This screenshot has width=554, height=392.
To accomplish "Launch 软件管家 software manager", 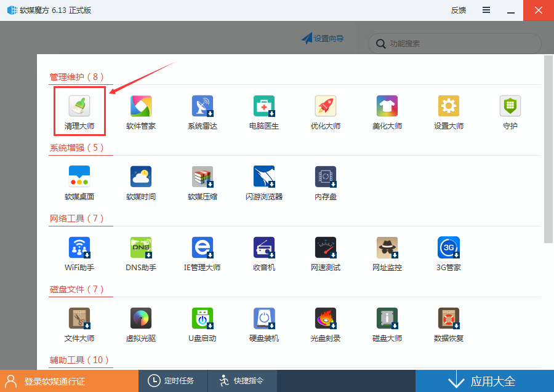I will pos(141,111).
